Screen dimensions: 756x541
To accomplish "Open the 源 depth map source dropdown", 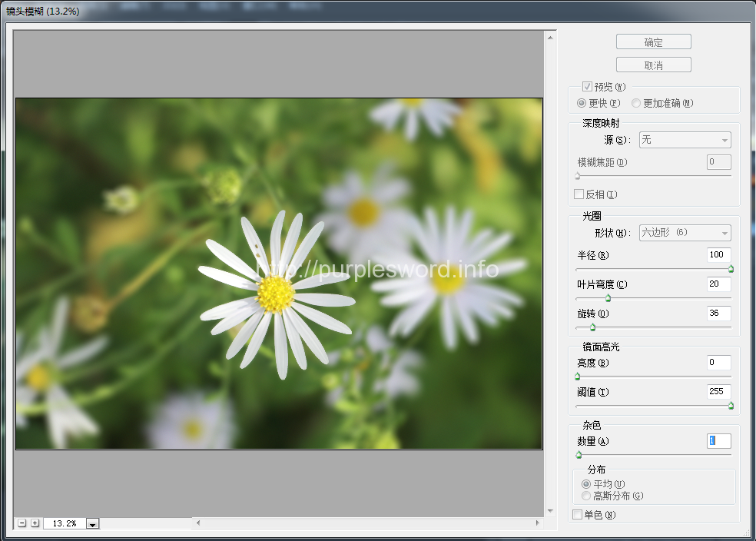I will (685, 140).
